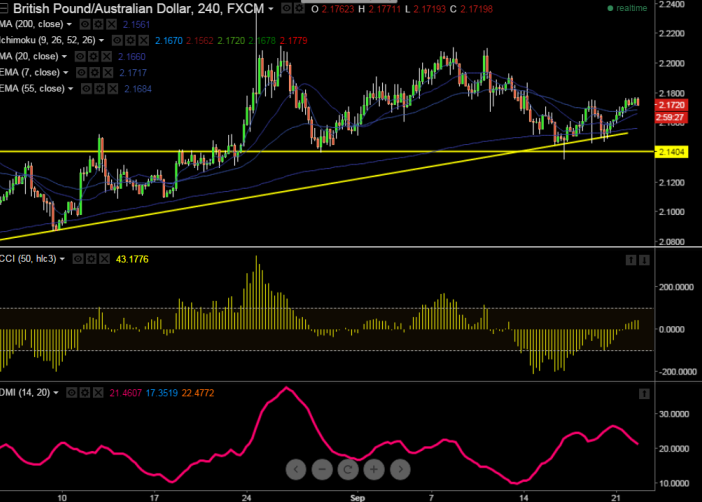
Task: Expand the MA (20, close) dropdown arrow
Action: point(64,56)
